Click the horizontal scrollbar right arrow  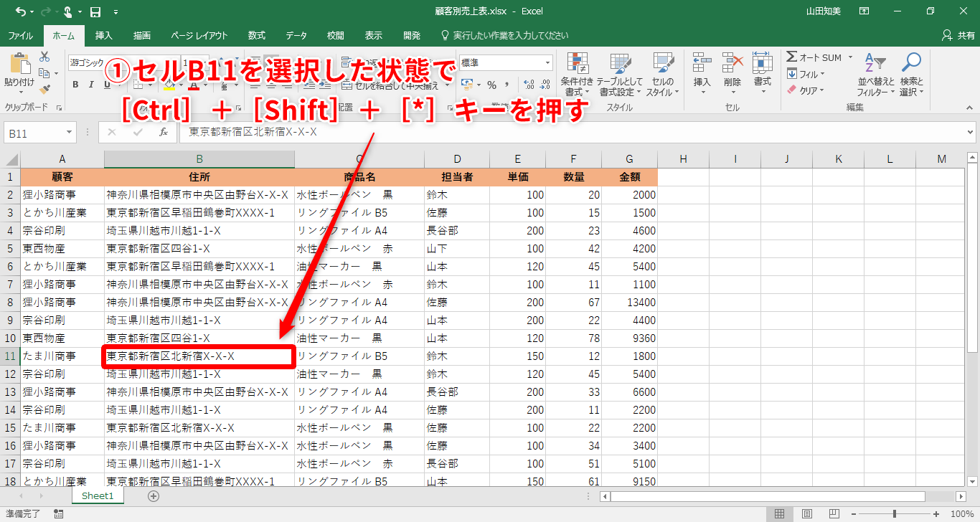pyautogui.click(x=961, y=496)
